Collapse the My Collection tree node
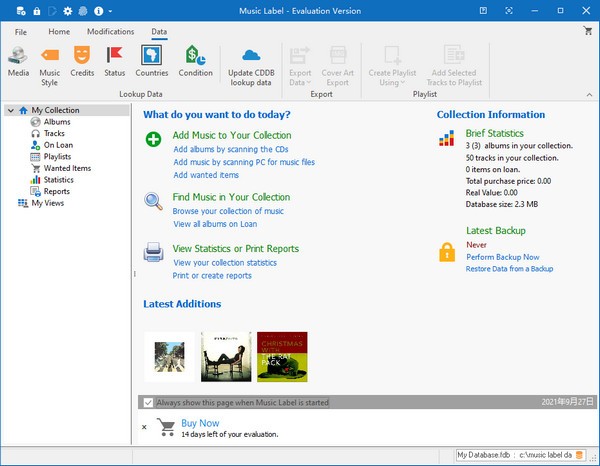The width and height of the screenshot is (600, 466). coord(10,111)
